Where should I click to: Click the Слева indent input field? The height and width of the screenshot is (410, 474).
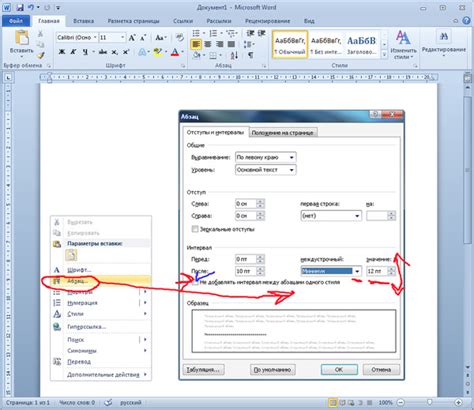[246, 204]
